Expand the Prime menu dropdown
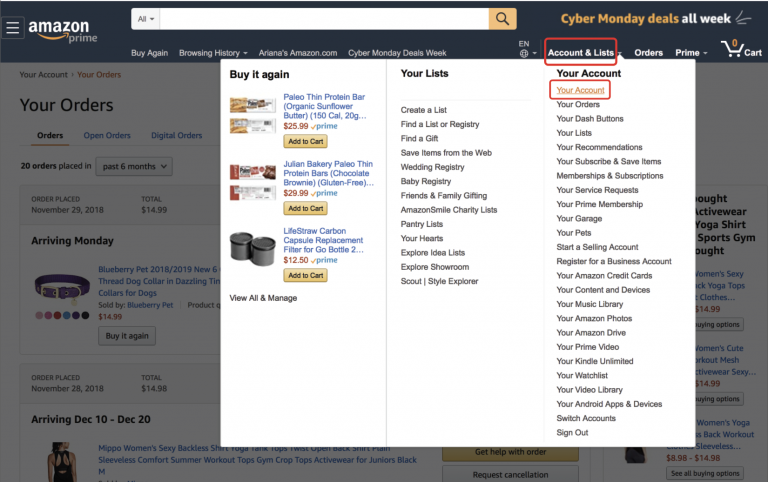 691,52
